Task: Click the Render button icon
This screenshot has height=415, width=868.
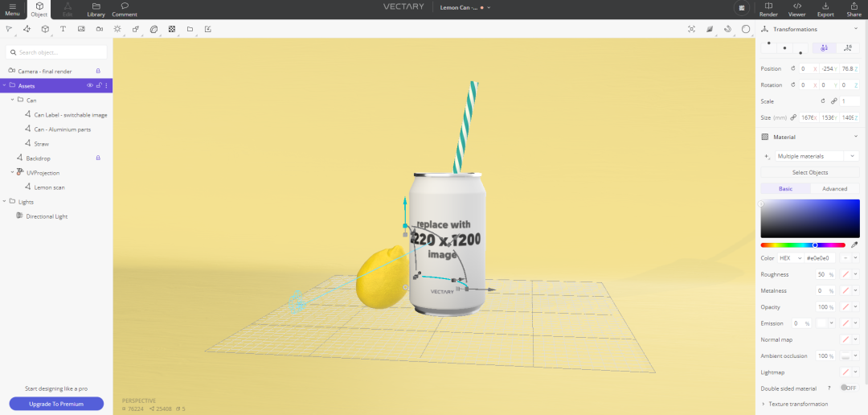Action: click(768, 10)
